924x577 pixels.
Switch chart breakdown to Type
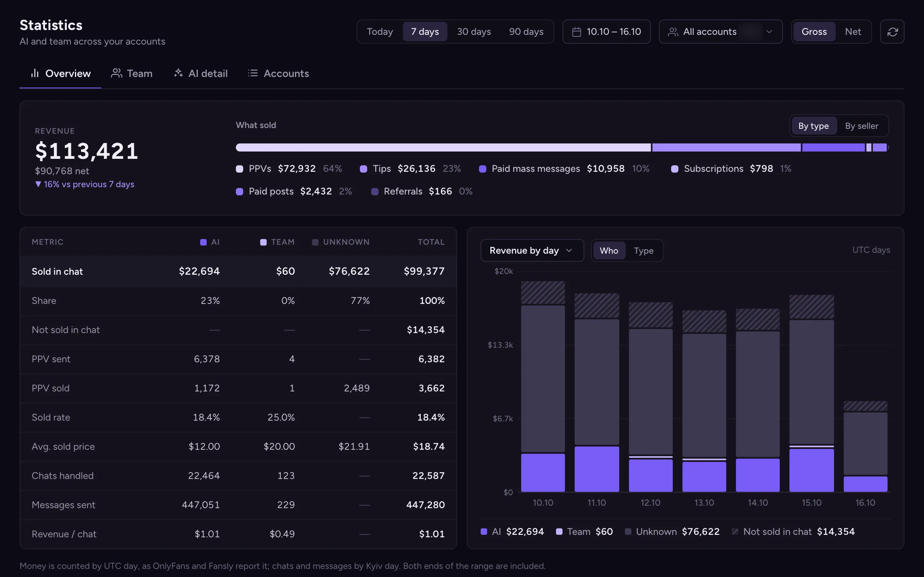(x=644, y=250)
